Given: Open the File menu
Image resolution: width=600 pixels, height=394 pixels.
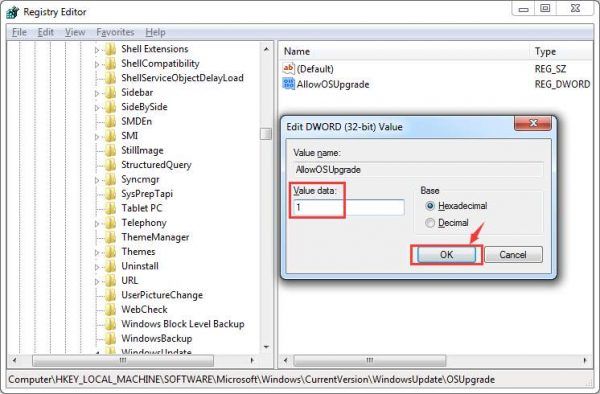Looking at the screenshot, I should click(19, 33).
